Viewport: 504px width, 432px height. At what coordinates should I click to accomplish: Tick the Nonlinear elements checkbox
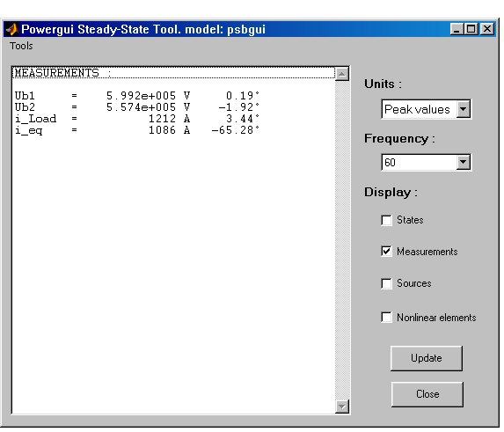pyautogui.click(x=386, y=318)
